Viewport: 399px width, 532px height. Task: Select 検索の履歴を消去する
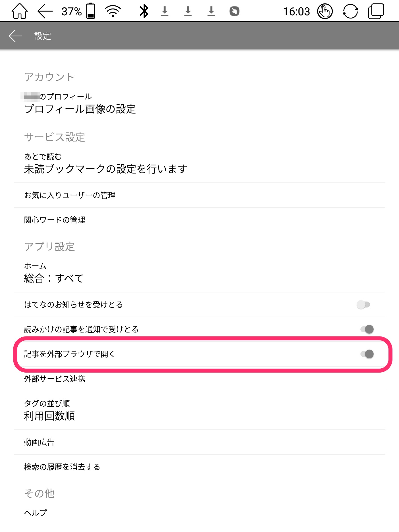[x=199, y=467]
